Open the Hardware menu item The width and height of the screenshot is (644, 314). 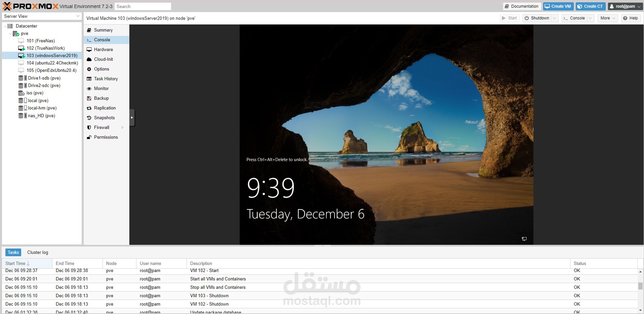coord(106,50)
